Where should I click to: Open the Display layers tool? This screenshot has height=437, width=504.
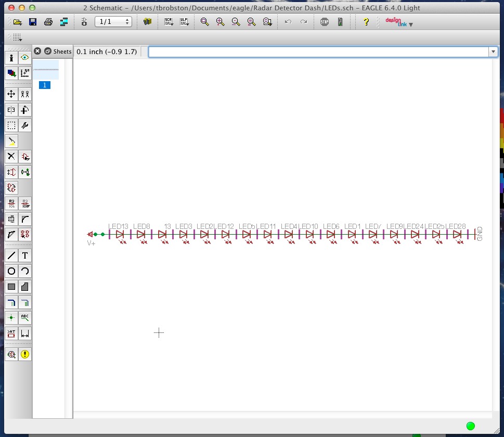(x=11, y=73)
